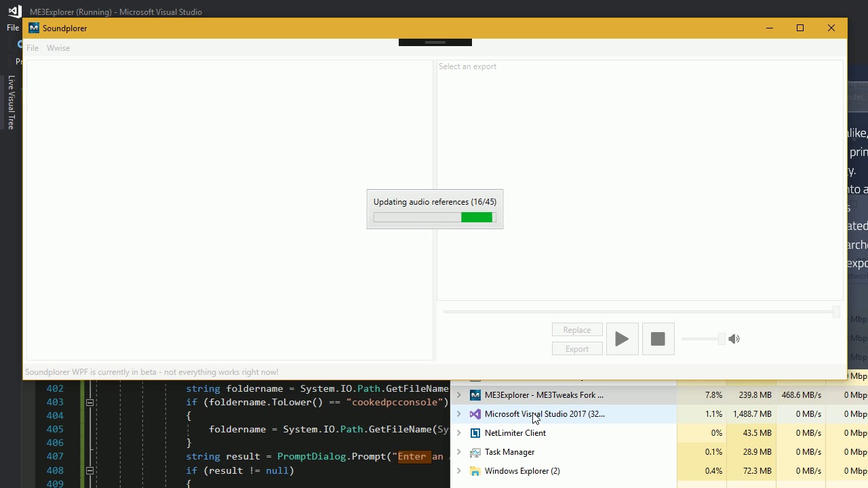Collapse code block at line 408

(90, 470)
